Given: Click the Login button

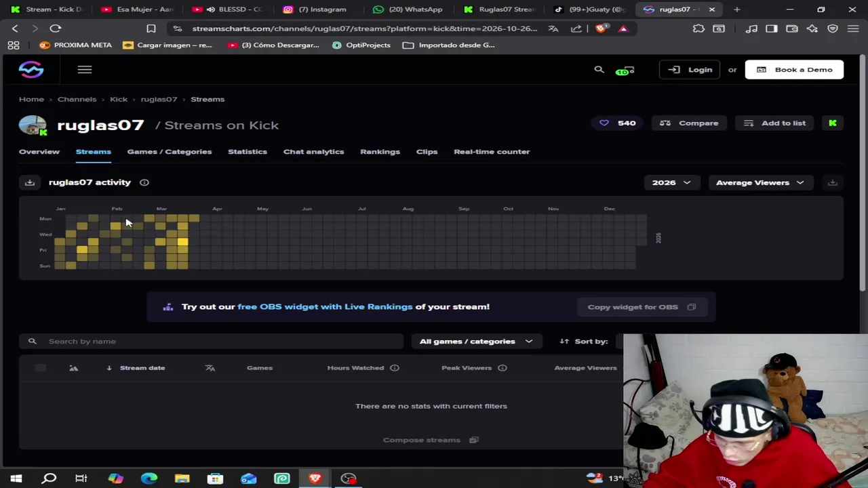Looking at the screenshot, I should (690, 69).
